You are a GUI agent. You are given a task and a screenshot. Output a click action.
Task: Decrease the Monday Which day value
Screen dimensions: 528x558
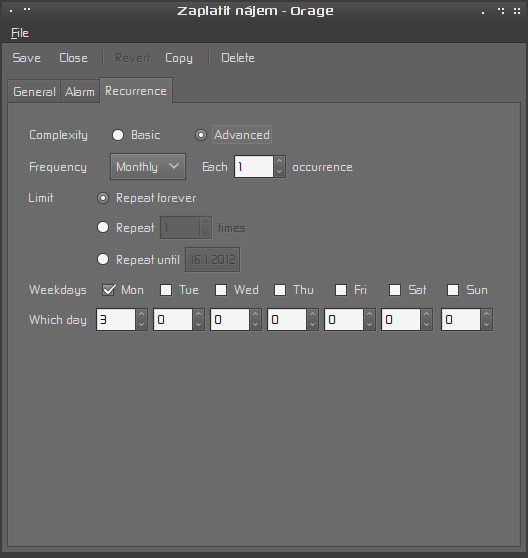tap(141, 325)
